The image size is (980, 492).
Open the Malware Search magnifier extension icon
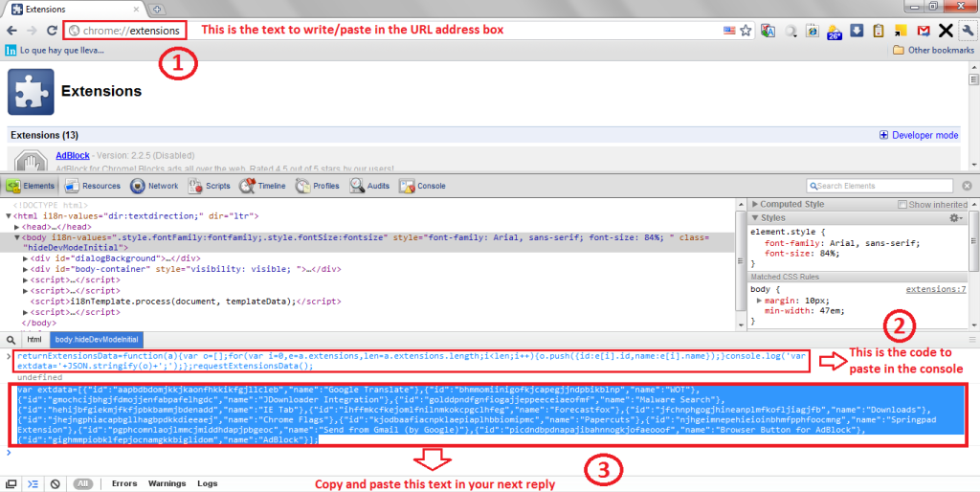click(x=791, y=30)
